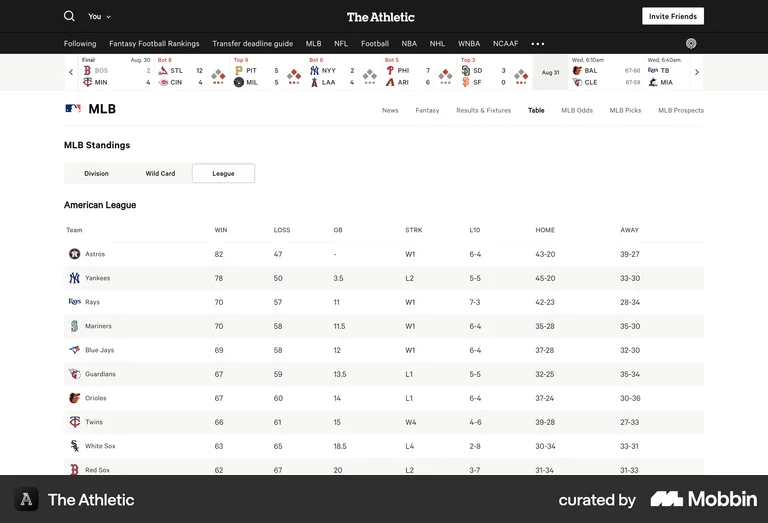
Task: Open BAL vs CLE upcoming game card
Action: click(x=606, y=72)
